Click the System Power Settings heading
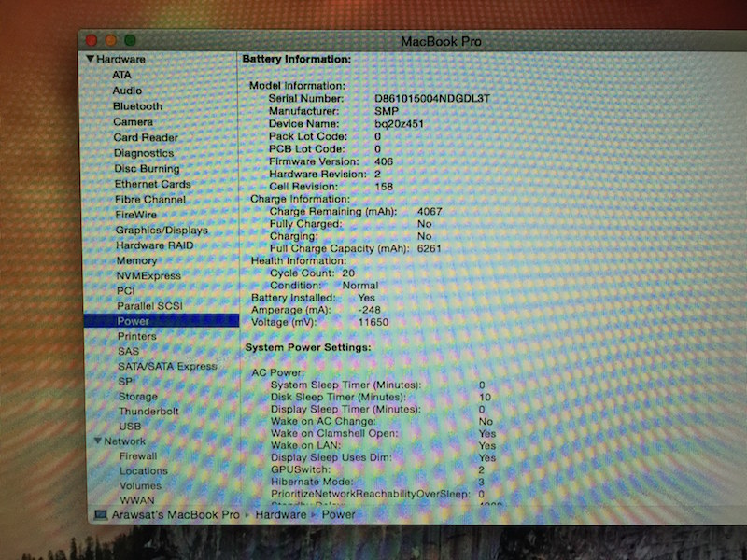This screenshot has height=560, width=747. click(x=308, y=347)
